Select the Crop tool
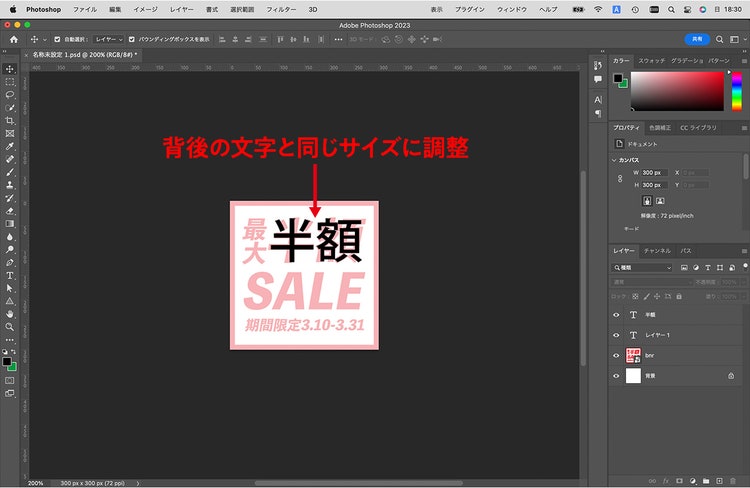Image resolution: width=750 pixels, height=488 pixels. pyautogui.click(x=10, y=121)
